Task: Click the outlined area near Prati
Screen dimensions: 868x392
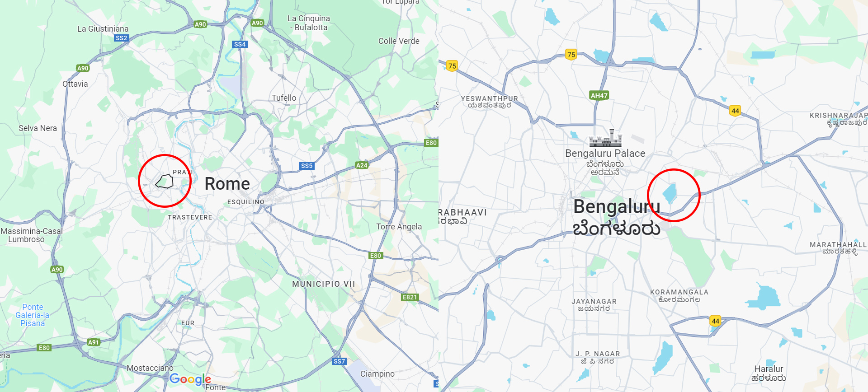Action: point(165,181)
